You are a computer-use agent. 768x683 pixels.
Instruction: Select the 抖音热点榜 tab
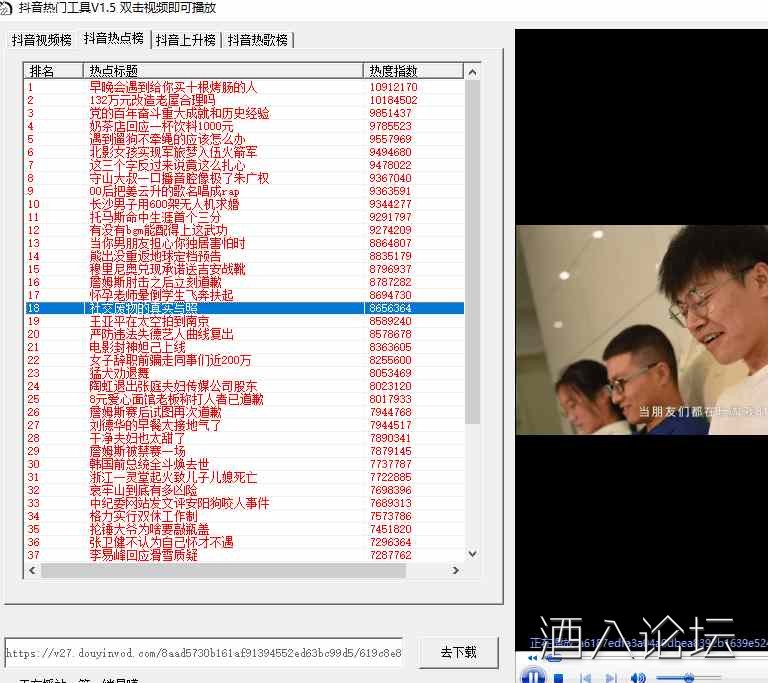click(x=114, y=38)
